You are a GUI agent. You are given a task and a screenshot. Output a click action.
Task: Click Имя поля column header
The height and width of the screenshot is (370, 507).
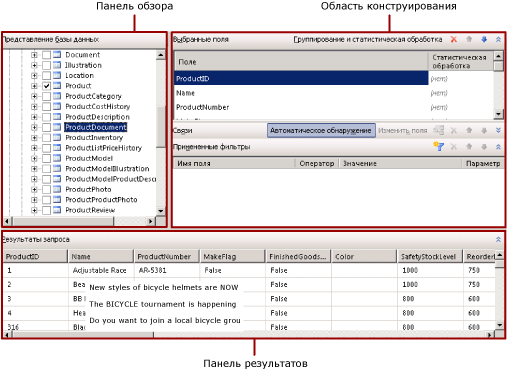[x=234, y=163]
